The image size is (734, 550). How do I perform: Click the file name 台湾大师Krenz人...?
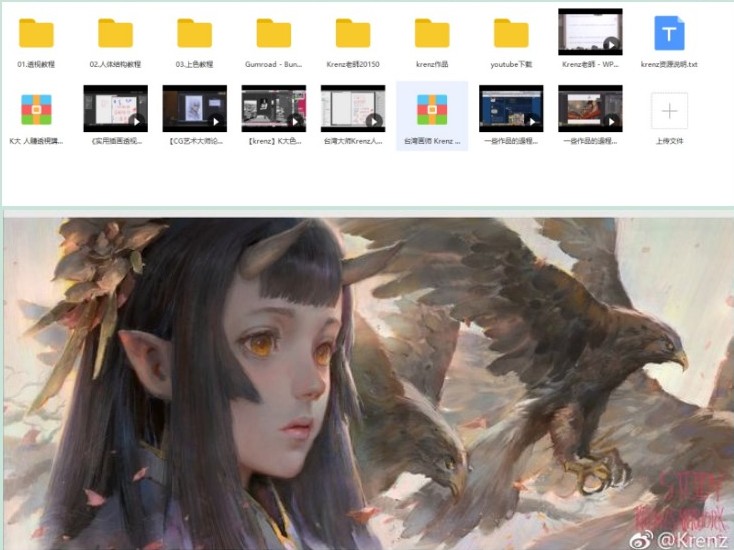pyautogui.click(x=352, y=141)
